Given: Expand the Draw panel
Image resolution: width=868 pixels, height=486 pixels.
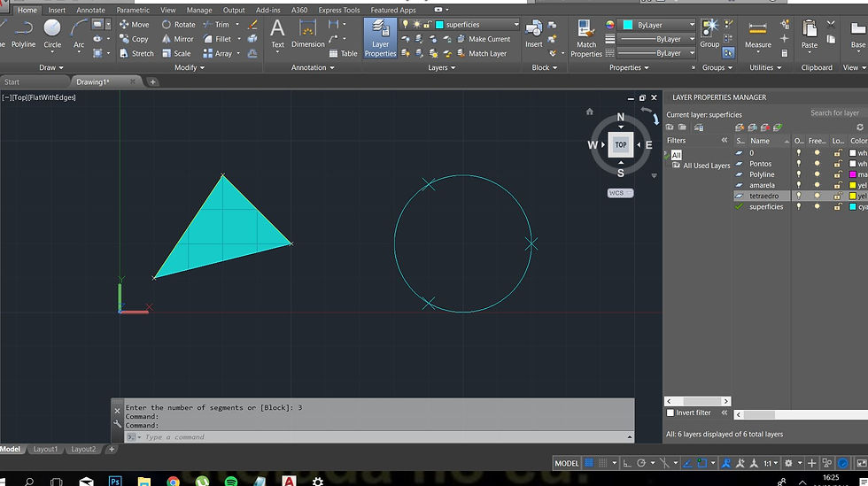Looking at the screenshot, I should coord(51,67).
